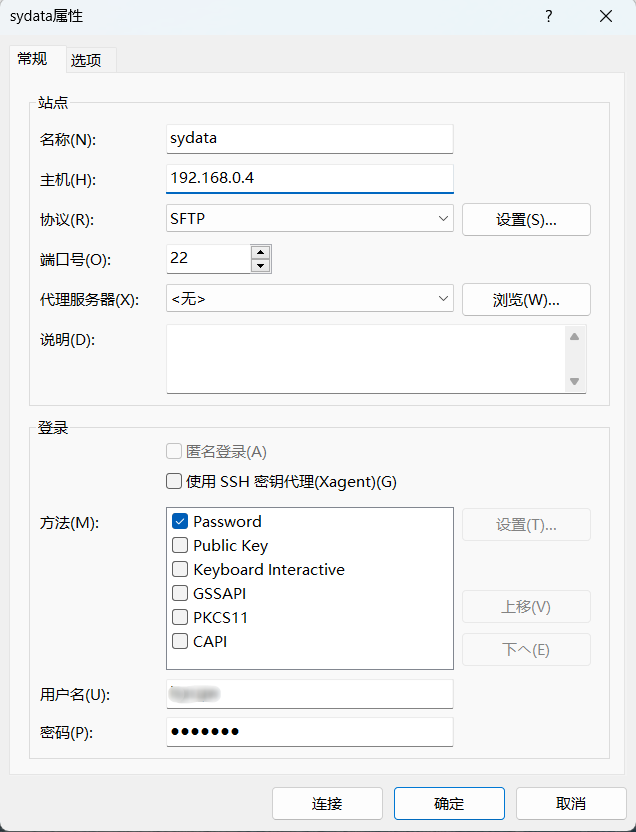Click the 浏览(W)... button
Screen dimensions: 636x832
[x=526, y=299]
